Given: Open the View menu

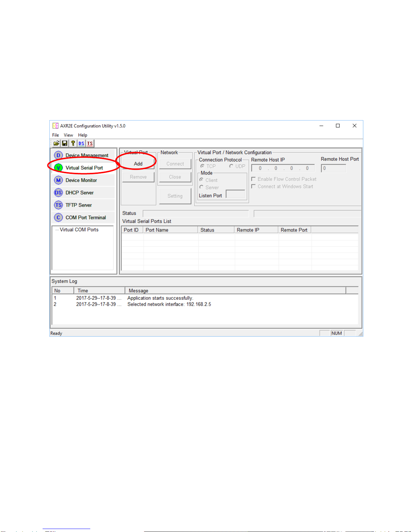Looking at the screenshot, I should coord(68,135).
